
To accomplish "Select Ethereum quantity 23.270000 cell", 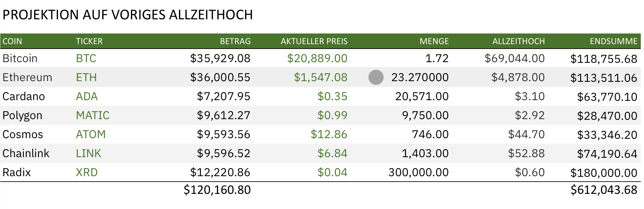I will [420, 77].
